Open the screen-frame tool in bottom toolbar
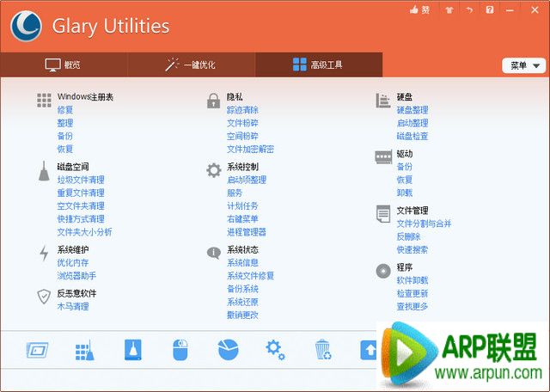 [x=37, y=350]
